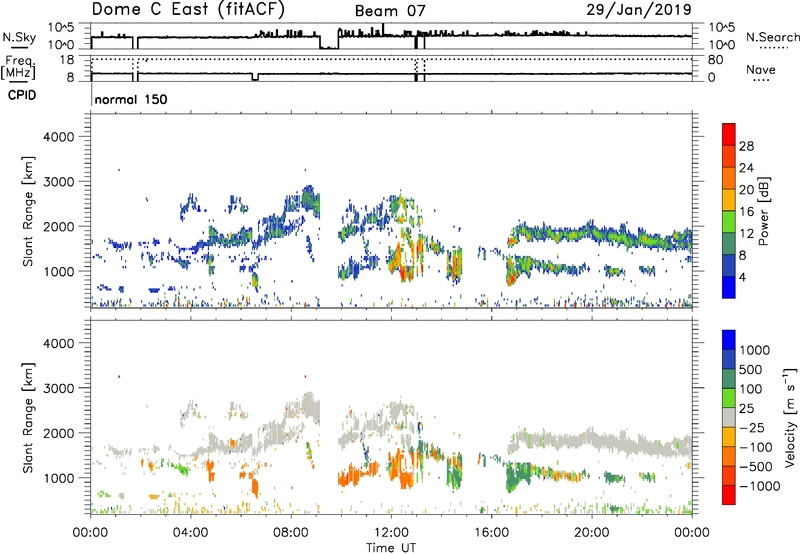Click the "Power [dB]" colorbar label
This screenshot has height=554, width=800.
[x=763, y=211]
